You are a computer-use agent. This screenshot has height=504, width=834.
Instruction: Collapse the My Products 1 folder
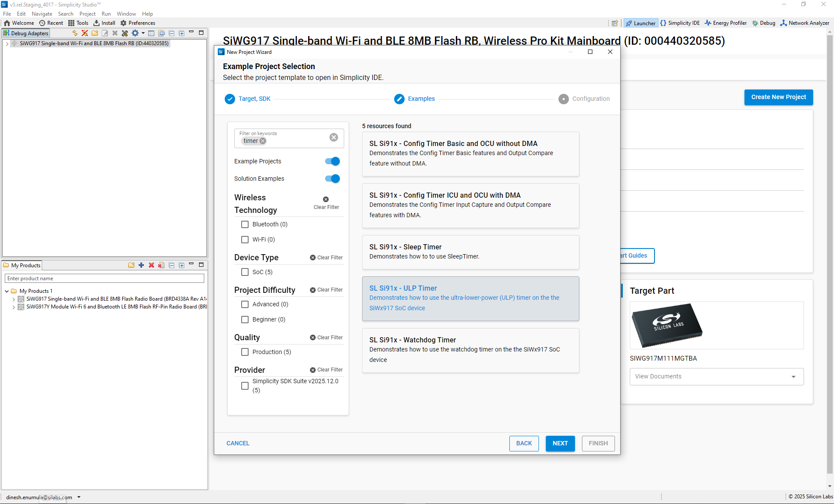[x=7, y=291]
